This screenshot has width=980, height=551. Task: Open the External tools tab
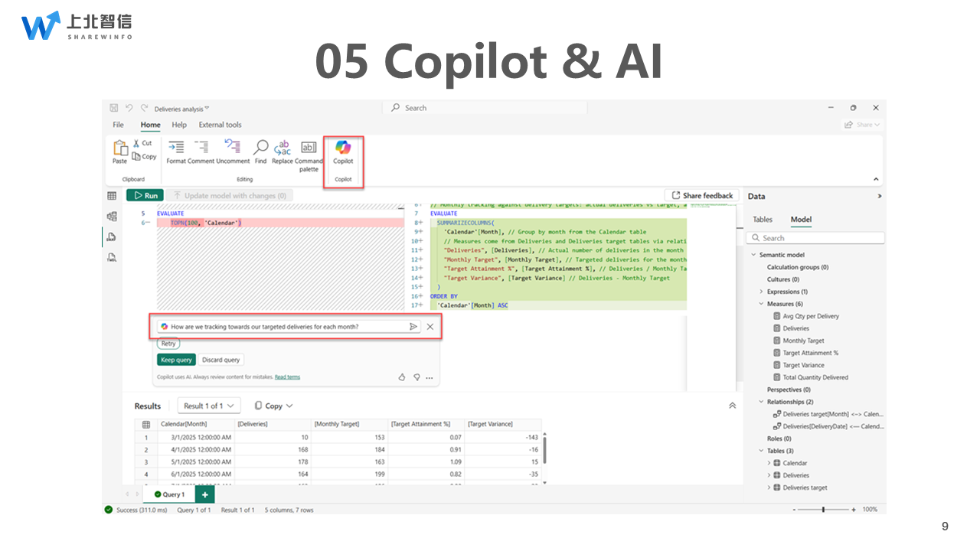[220, 125]
